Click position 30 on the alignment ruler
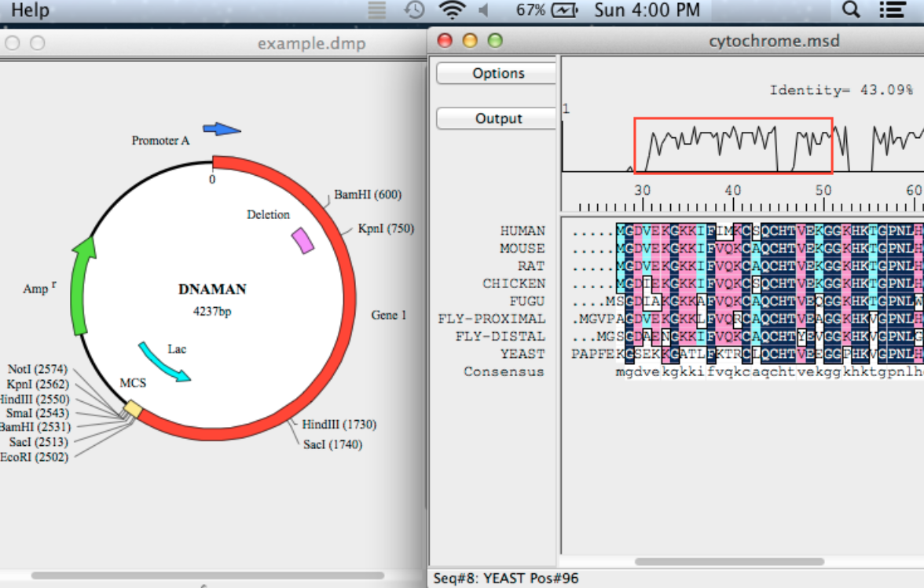Screen dimensions: 924x588 tap(643, 191)
